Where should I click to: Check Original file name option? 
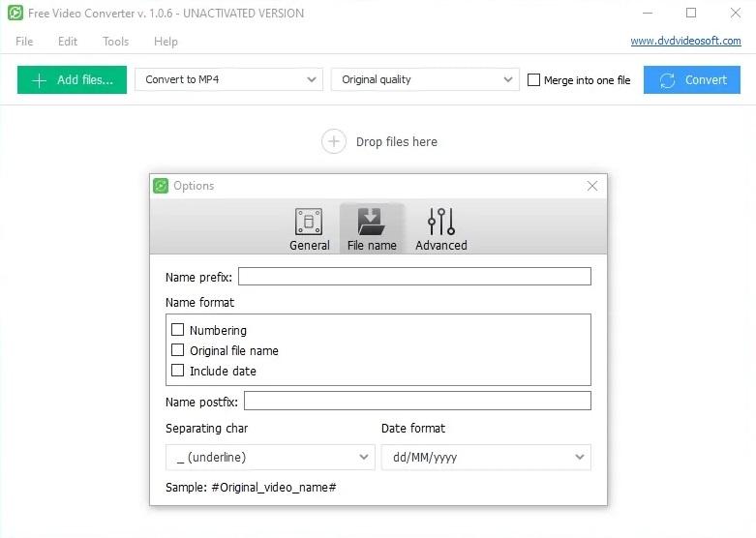coord(177,350)
